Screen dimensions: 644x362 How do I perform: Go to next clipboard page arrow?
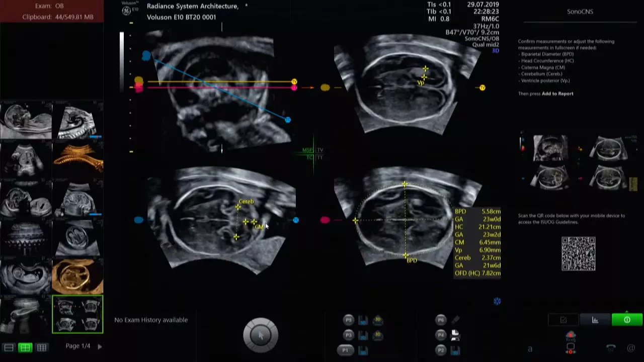tap(100, 346)
